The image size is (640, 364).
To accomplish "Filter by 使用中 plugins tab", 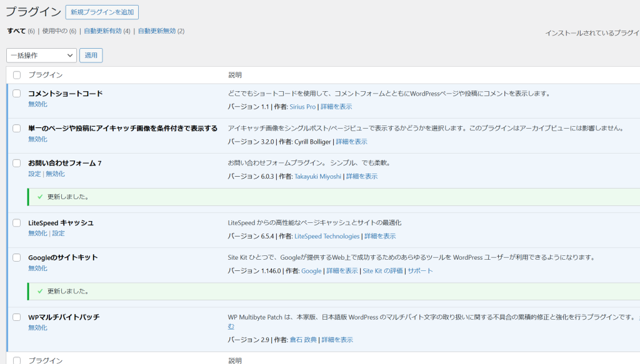I will pyautogui.click(x=54, y=31).
